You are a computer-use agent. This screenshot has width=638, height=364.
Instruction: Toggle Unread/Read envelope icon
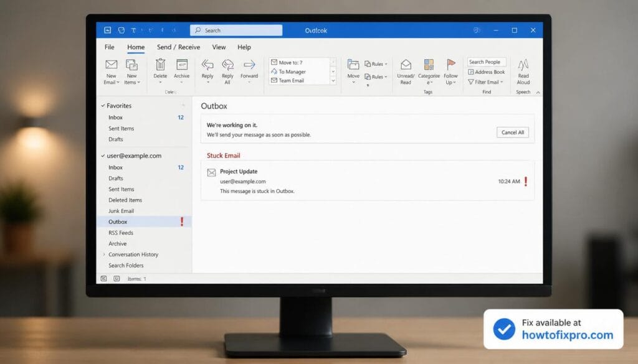pyautogui.click(x=406, y=65)
